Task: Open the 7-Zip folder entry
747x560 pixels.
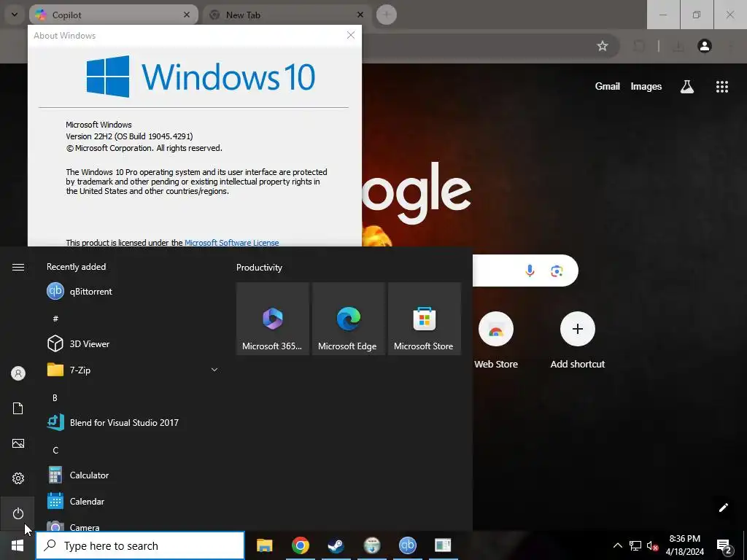Action: point(133,370)
